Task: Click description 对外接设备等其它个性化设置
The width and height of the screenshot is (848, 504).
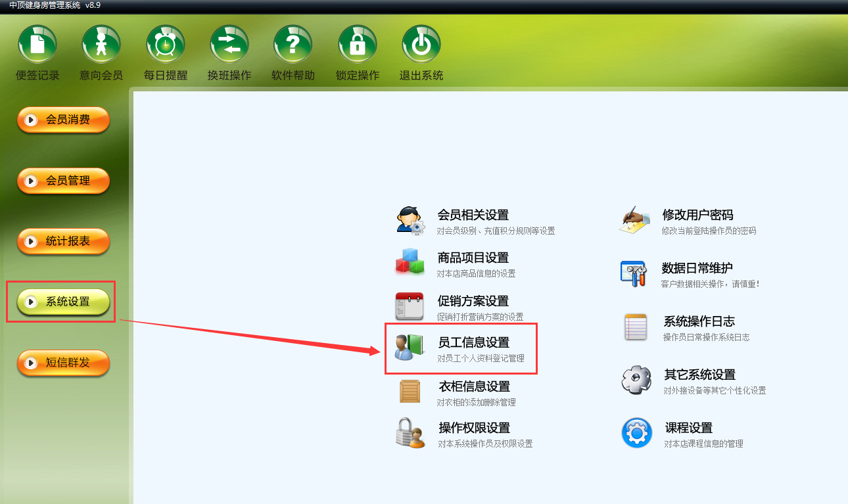Action: [715, 391]
